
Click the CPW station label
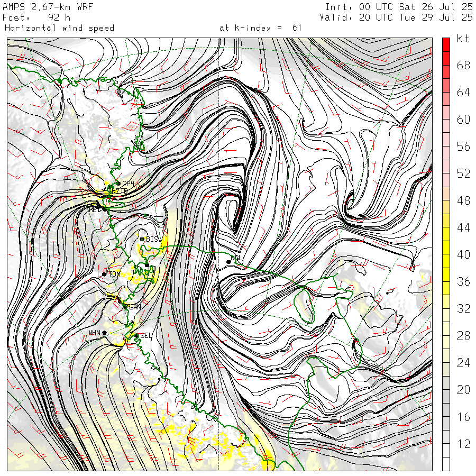pyautogui.click(x=128, y=184)
